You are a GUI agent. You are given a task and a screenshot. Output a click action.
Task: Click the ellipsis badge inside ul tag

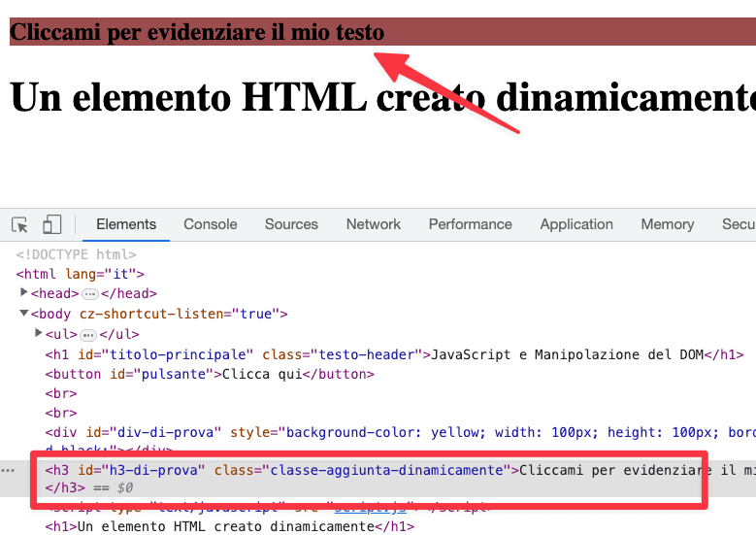point(88,334)
